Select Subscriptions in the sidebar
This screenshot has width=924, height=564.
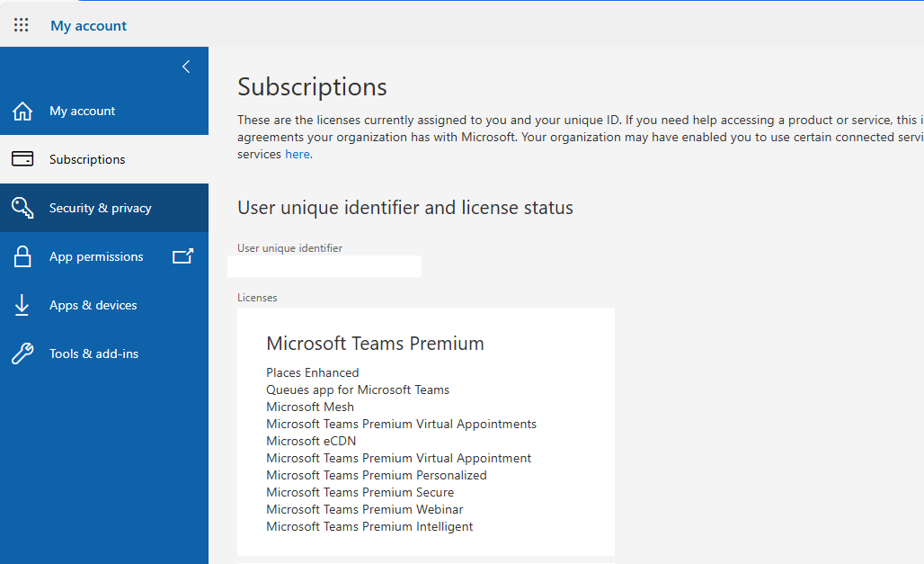104,159
